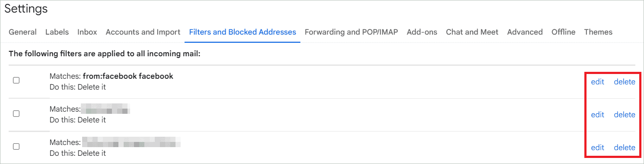Viewport: 644px width, 164px height.
Task: Check the box for the facebook filter
Action: click(x=16, y=80)
